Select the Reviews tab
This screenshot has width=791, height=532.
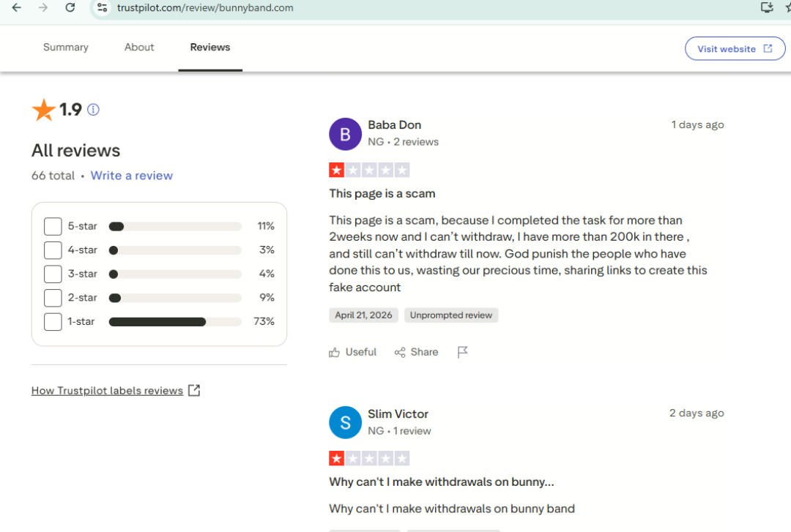coord(210,48)
